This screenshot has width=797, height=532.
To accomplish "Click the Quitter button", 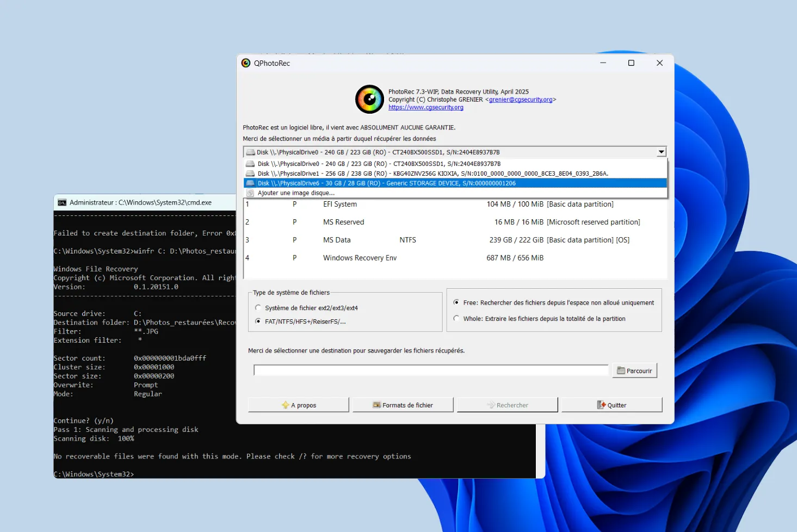I will click(x=612, y=405).
